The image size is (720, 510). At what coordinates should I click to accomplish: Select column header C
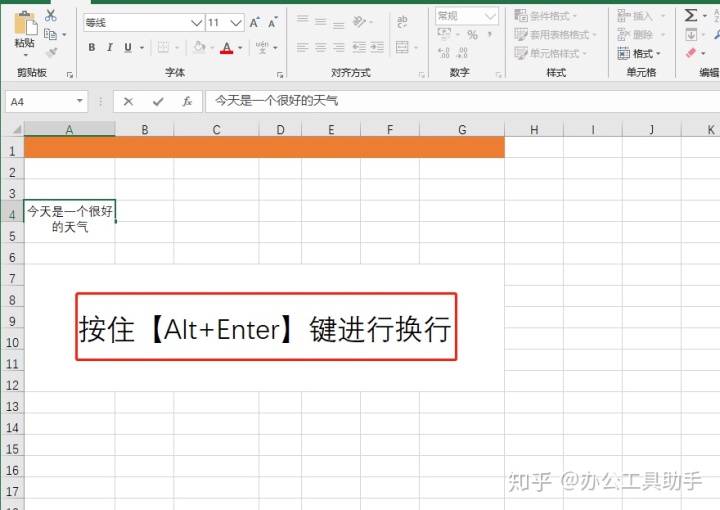(216, 129)
